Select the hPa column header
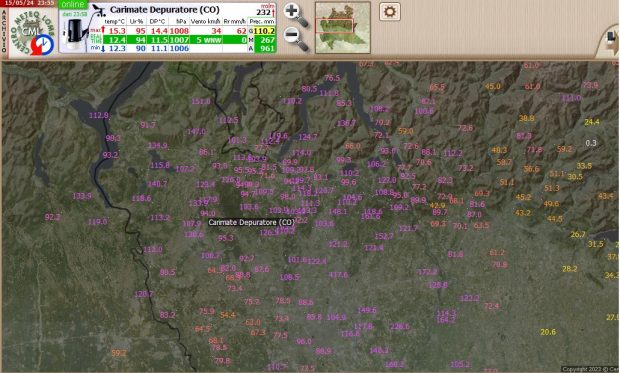 coord(181,21)
